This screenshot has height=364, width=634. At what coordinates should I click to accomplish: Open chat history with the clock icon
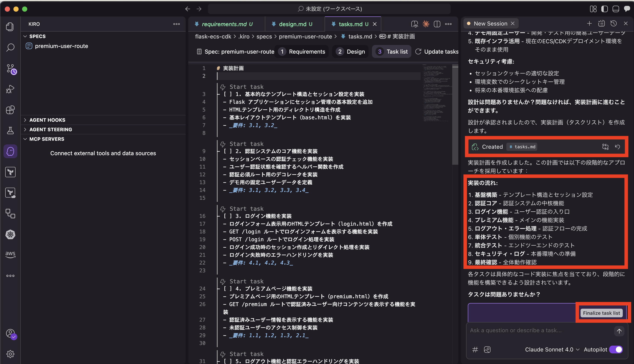pos(613,23)
